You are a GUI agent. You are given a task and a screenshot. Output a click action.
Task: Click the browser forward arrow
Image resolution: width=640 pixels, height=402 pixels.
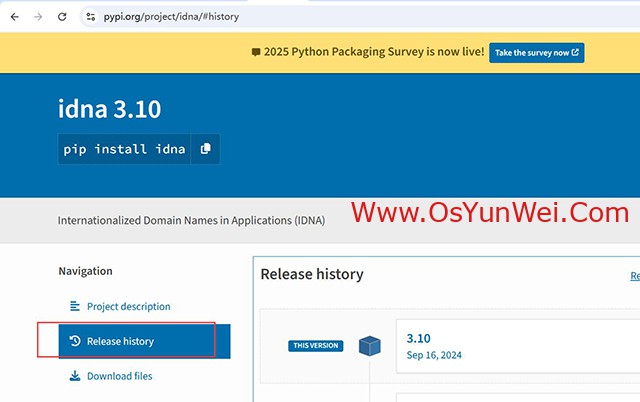click(x=38, y=17)
